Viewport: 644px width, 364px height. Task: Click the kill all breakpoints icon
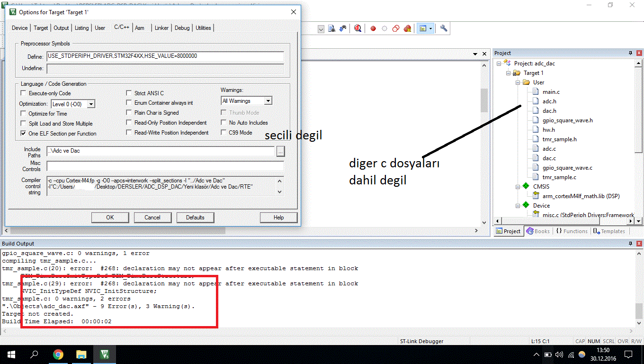tap(407, 28)
